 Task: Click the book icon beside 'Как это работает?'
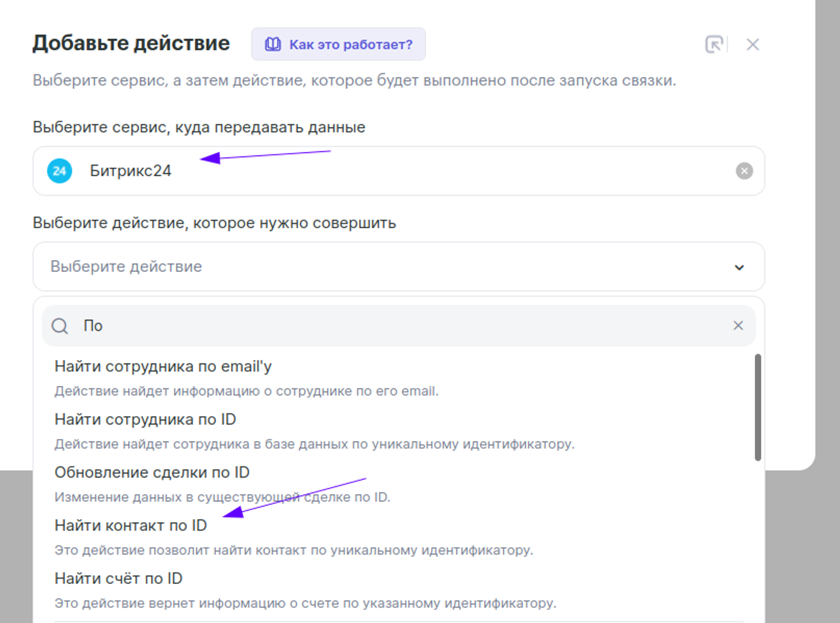[273, 44]
